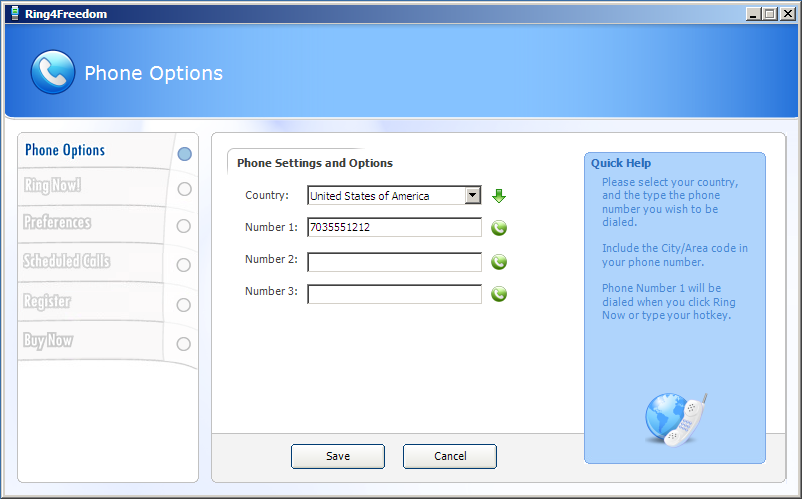Click the 'Please select your country' help text
The height and width of the screenshot is (499, 802).
670,202
